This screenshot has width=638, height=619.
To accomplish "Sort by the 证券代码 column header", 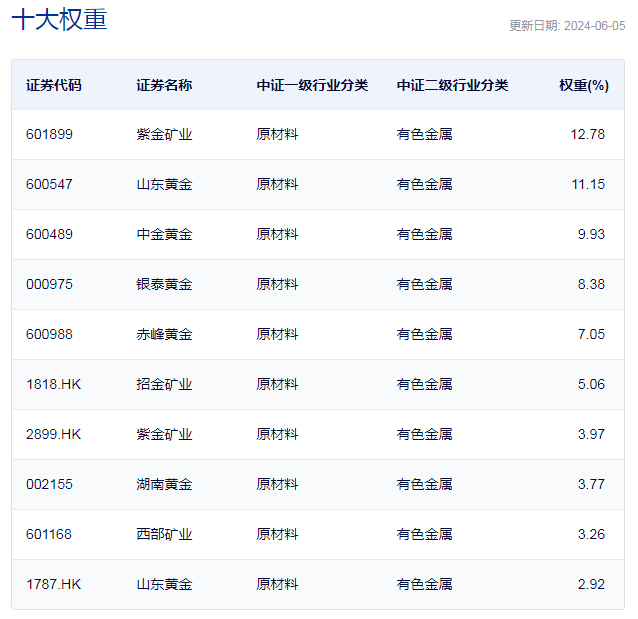I will 54,85.
